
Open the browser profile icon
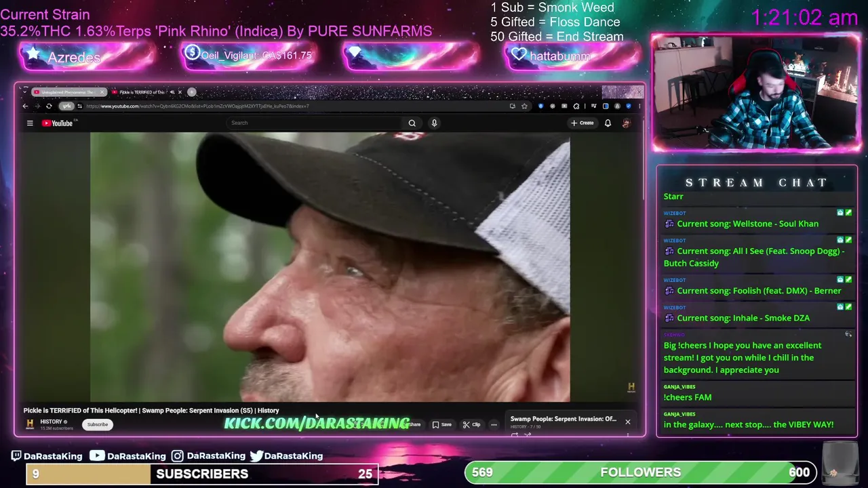tap(617, 106)
